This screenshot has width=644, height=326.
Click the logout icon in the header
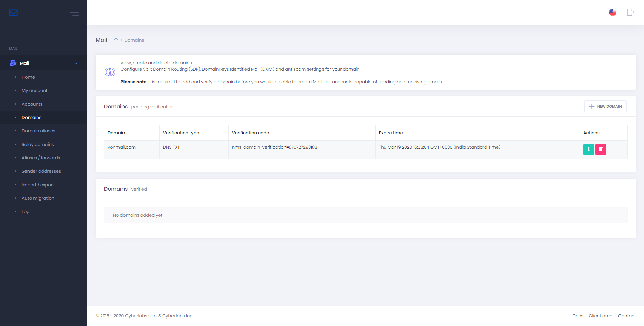[631, 12]
